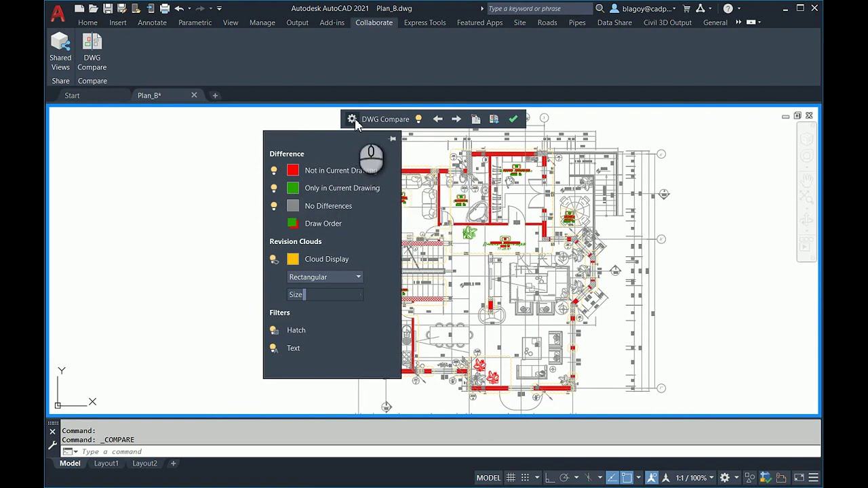Image resolution: width=868 pixels, height=488 pixels.
Task: Click the Compare panel label
Action: click(x=92, y=81)
